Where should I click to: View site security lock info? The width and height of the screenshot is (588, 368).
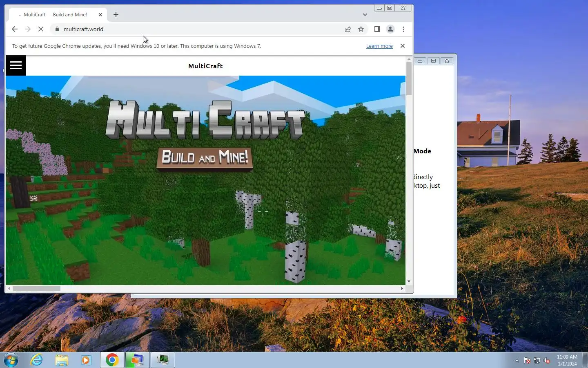point(57,29)
